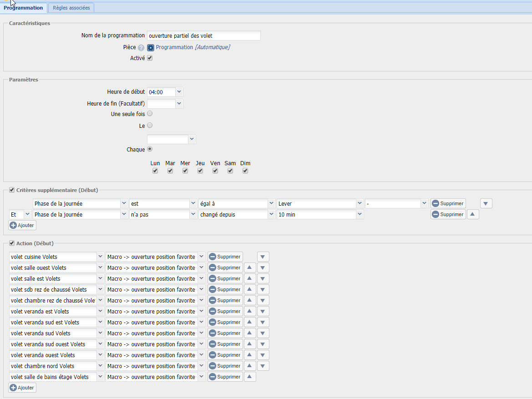Move volet cuisine Volets action down
Screen dimensions: 532x399
pos(263,257)
